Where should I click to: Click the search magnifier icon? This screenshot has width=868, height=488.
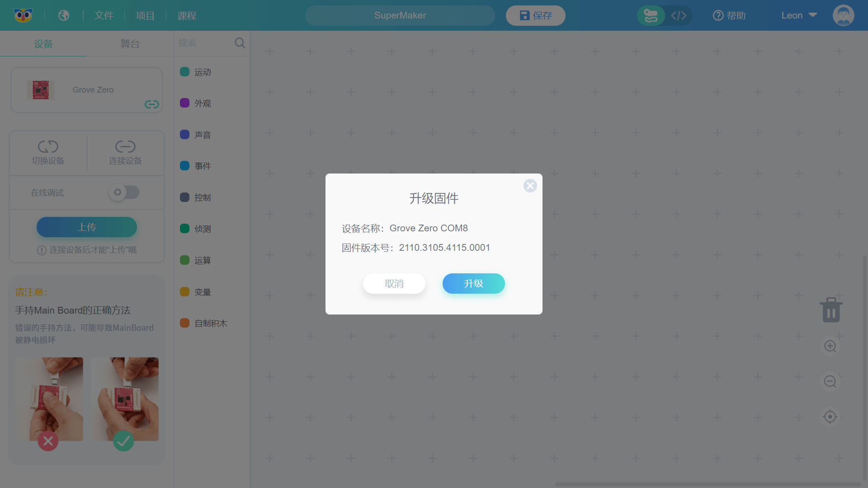240,43
